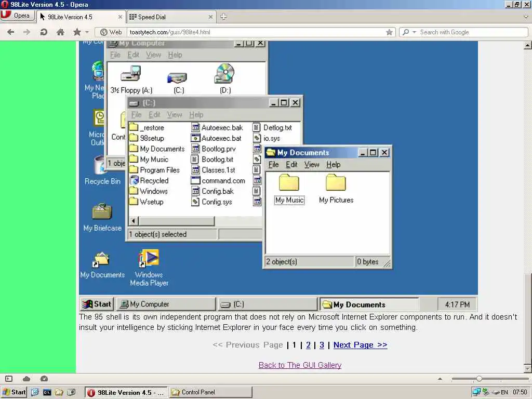532x399 pixels.
Task: Select the Program Files folder
Action: pos(155,170)
